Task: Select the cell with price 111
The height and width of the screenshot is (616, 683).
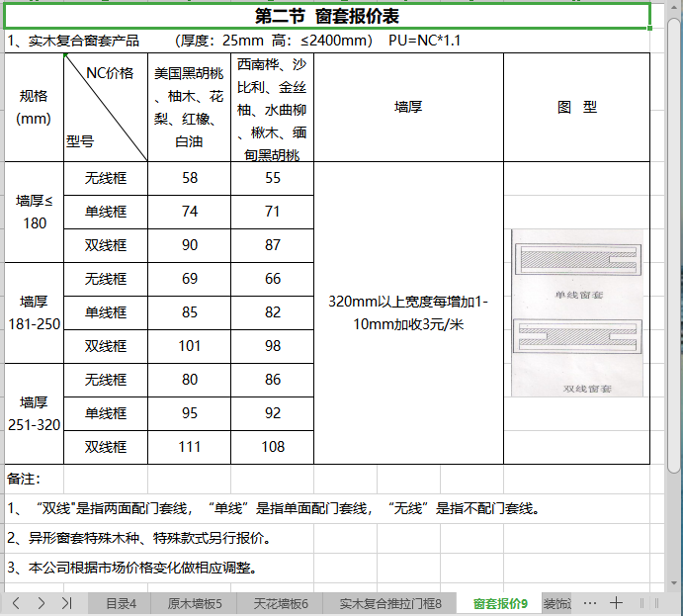Action: click(190, 447)
